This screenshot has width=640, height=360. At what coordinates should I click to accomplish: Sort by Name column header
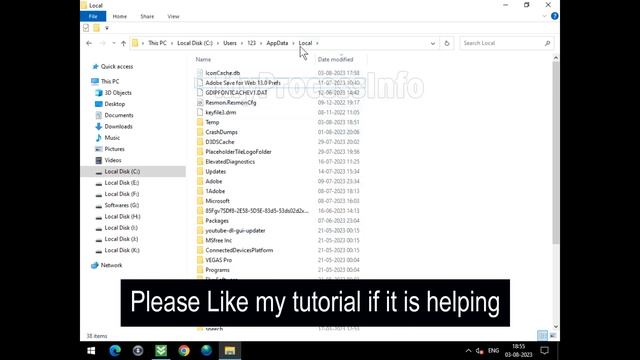(x=203, y=59)
